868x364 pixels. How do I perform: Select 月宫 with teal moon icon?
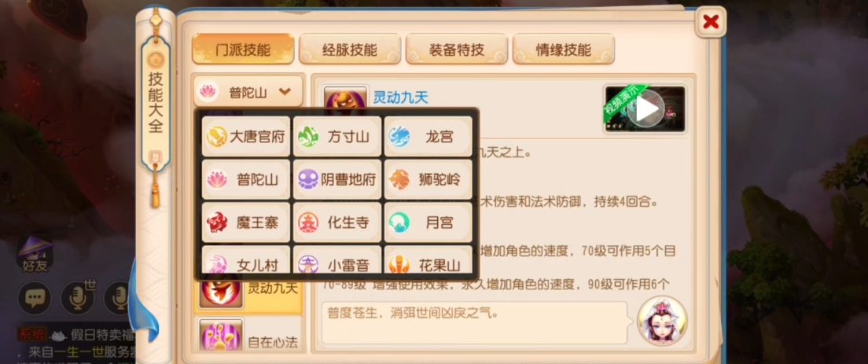[428, 222]
